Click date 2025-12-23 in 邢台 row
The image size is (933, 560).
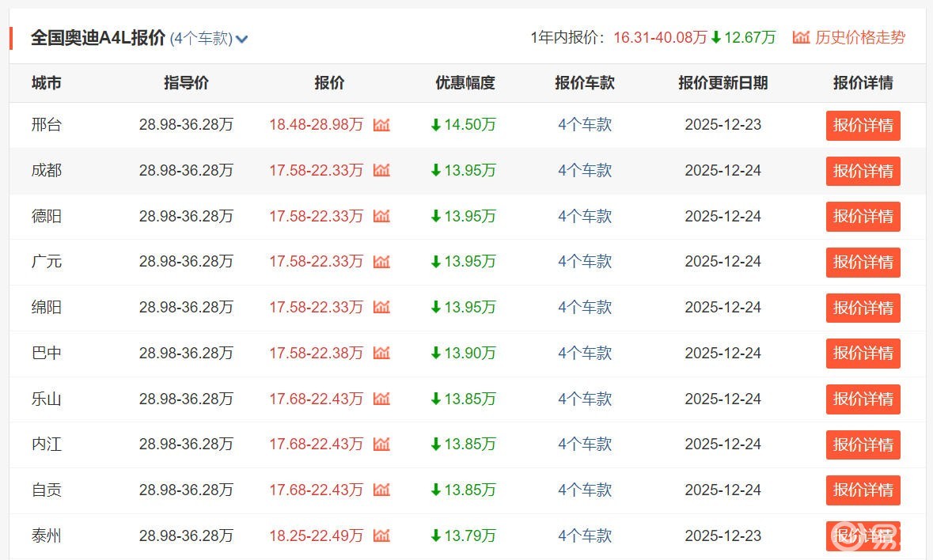(x=723, y=125)
